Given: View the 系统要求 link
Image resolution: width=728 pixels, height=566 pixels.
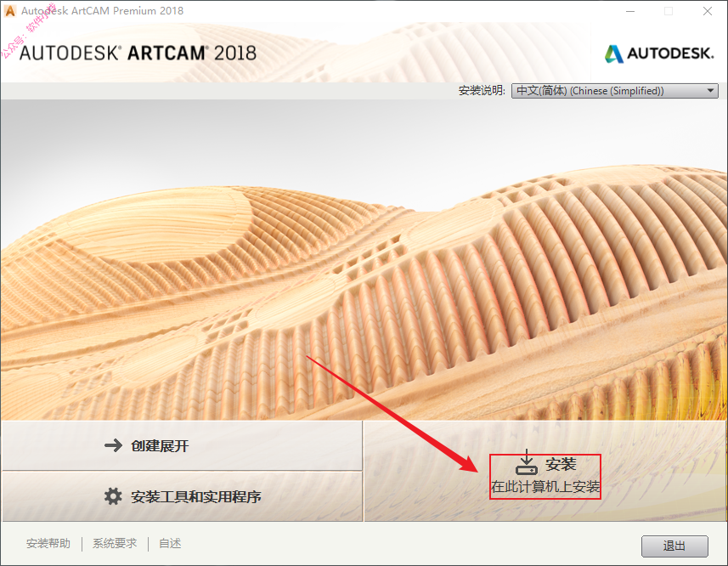Looking at the screenshot, I should (115, 543).
